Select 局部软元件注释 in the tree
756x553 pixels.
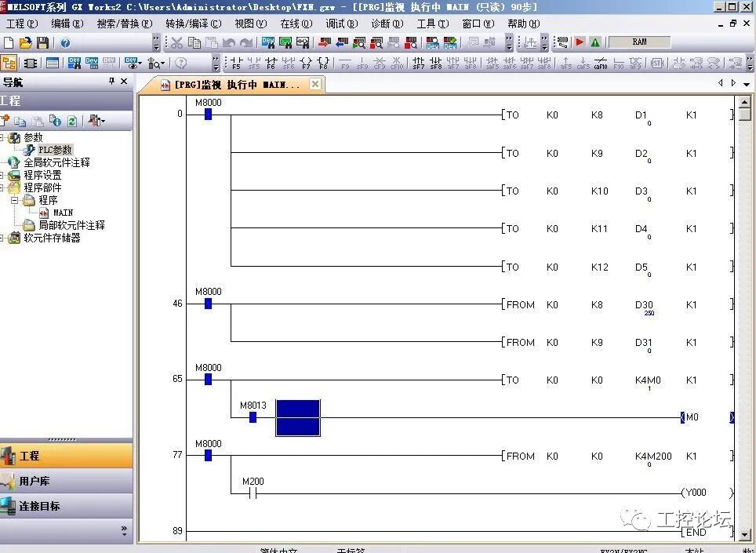coord(72,225)
